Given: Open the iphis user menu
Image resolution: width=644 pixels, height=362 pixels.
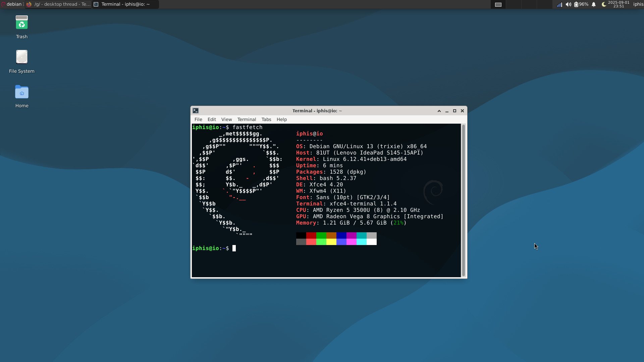Looking at the screenshot, I should pyautogui.click(x=638, y=4).
